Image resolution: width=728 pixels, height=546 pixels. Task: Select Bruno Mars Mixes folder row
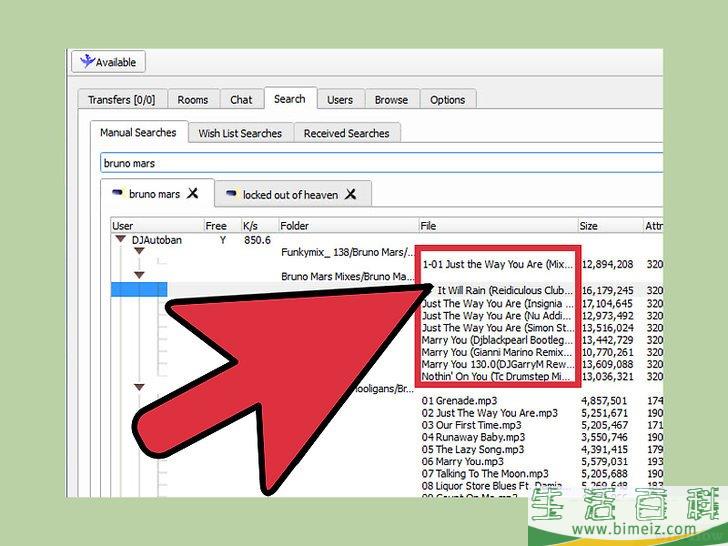(347, 276)
